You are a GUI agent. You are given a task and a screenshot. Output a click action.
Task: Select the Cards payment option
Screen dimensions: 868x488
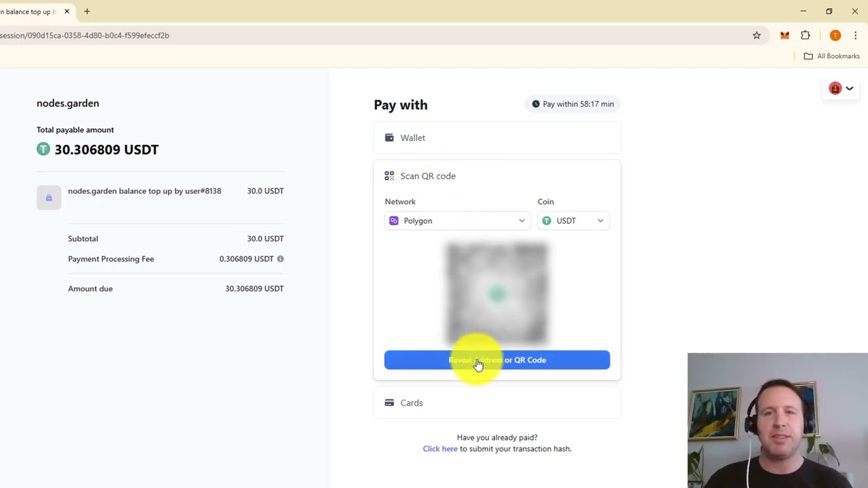pos(497,403)
